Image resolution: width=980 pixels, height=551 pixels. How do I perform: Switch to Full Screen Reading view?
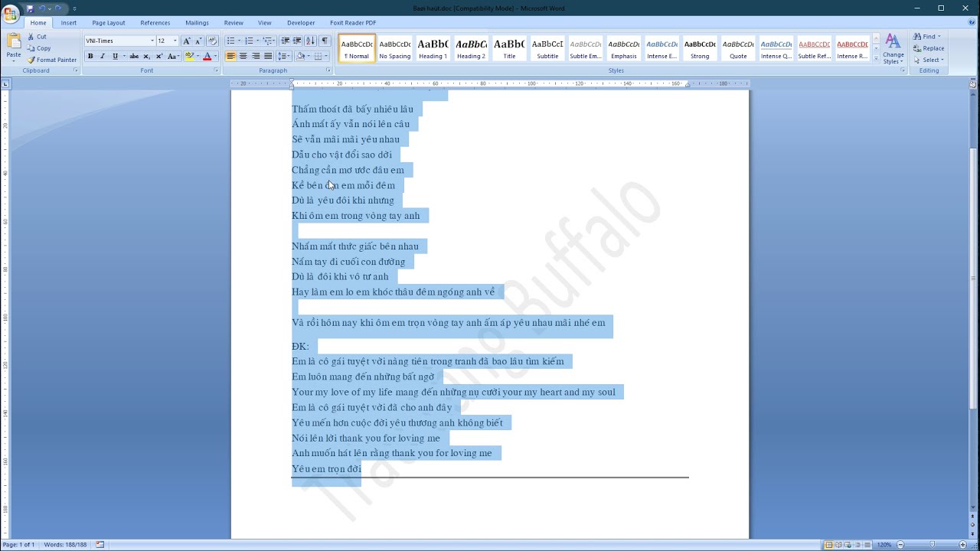[x=839, y=545]
